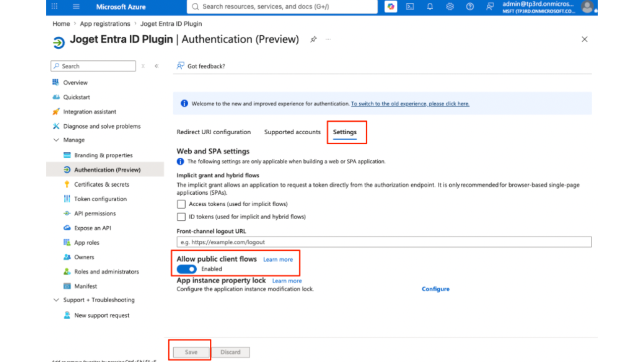Collapse the Manage section
644x362 pixels.
point(56,140)
